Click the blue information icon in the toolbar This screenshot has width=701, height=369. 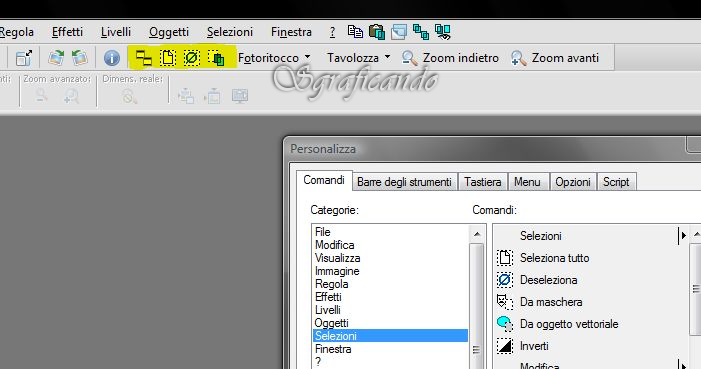tap(112, 58)
